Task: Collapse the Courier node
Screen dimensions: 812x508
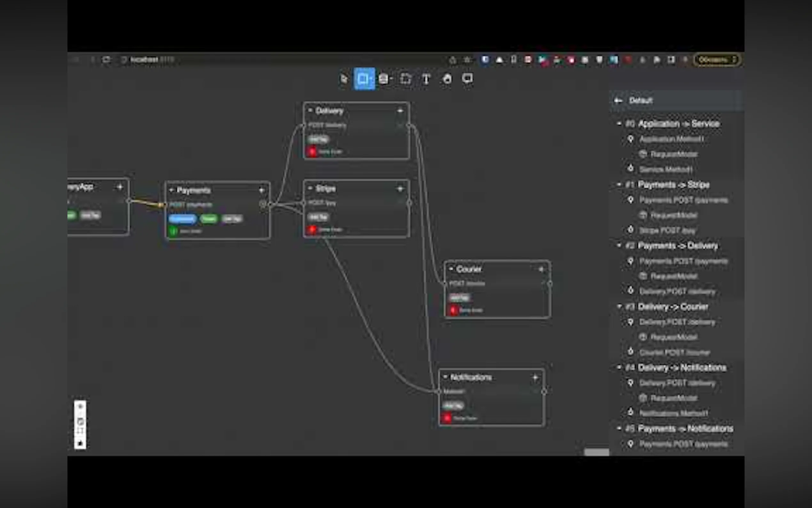Action: pos(451,269)
